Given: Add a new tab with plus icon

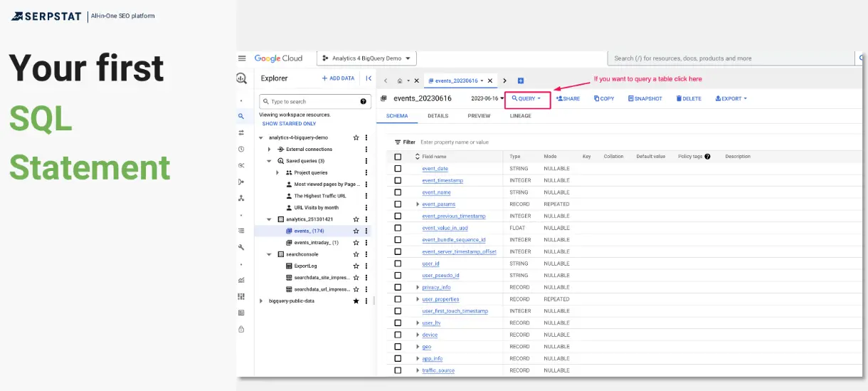Looking at the screenshot, I should tap(521, 80).
